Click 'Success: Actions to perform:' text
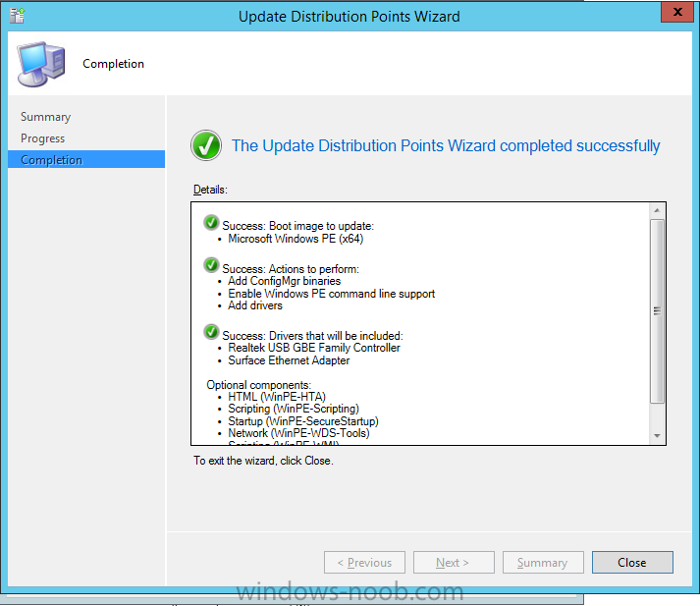700x606 pixels. (291, 269)
